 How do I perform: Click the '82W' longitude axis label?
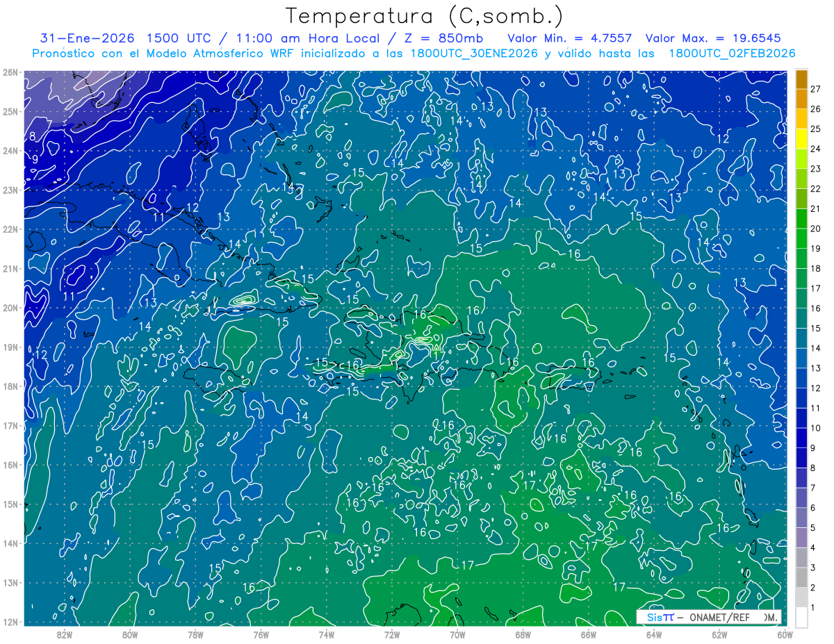(x=65, y=635)
